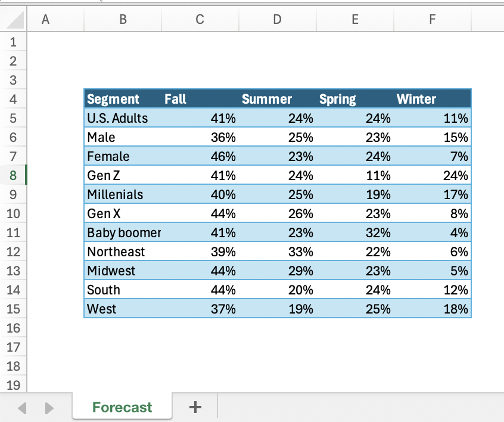Image resolution: width=504 pixels, height=422 pixels.
Task: Click the Winter header cell
Action: click(416, 99)
